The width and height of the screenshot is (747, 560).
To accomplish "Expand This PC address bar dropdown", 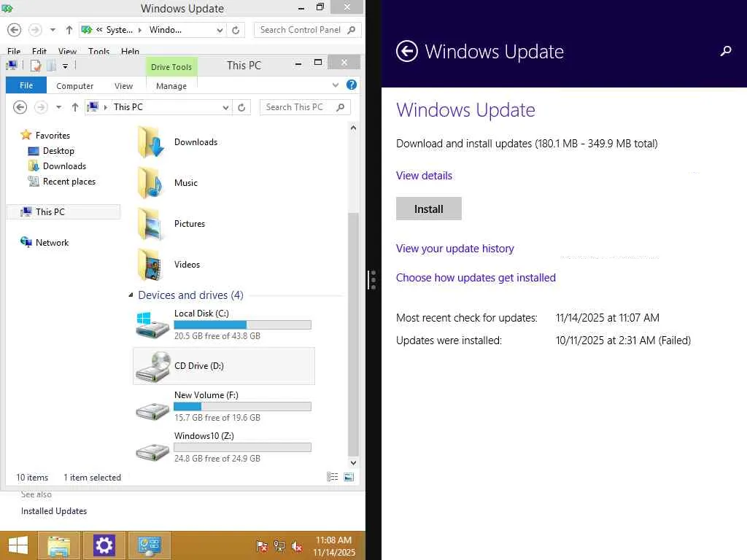I will (225, 108).
